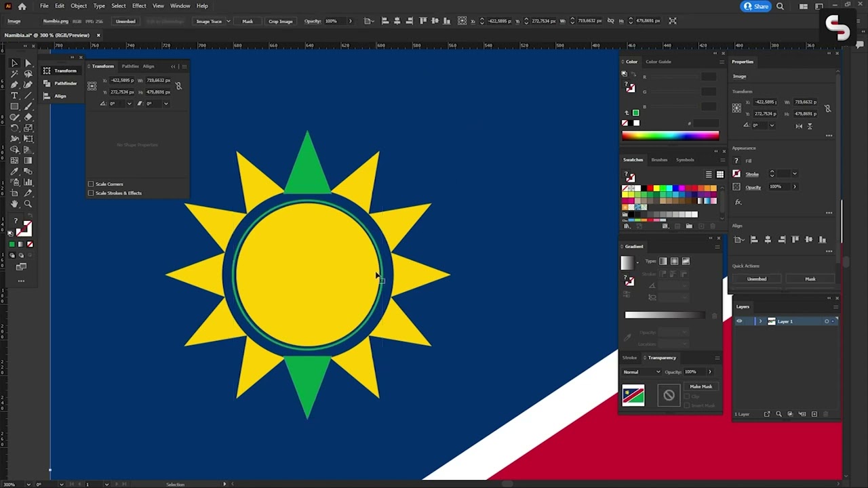Open Edit Toolbar three dots at toolbox bottom
This screenshot has width=868, height=488.
(21, 281)
